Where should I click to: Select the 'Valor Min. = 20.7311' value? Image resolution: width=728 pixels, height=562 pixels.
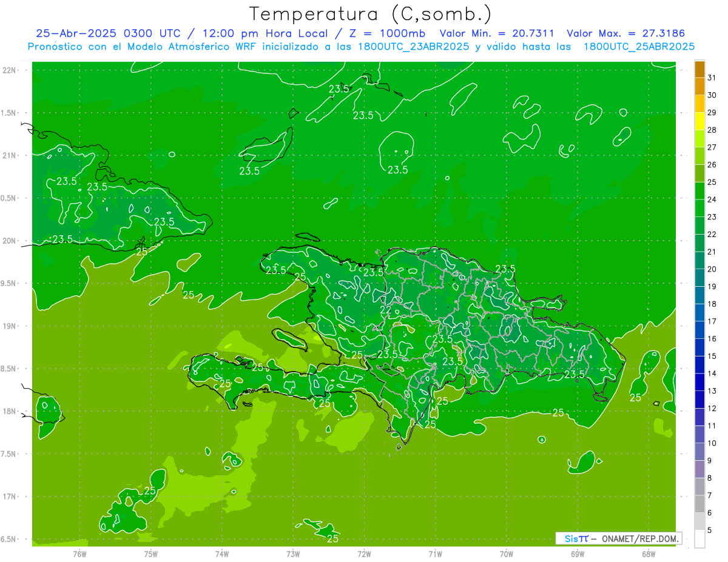tap(497, 33)
